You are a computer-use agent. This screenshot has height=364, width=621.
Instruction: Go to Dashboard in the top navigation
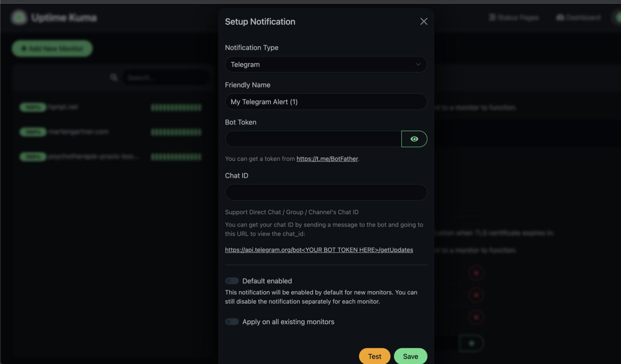click(x=578, y=17)
